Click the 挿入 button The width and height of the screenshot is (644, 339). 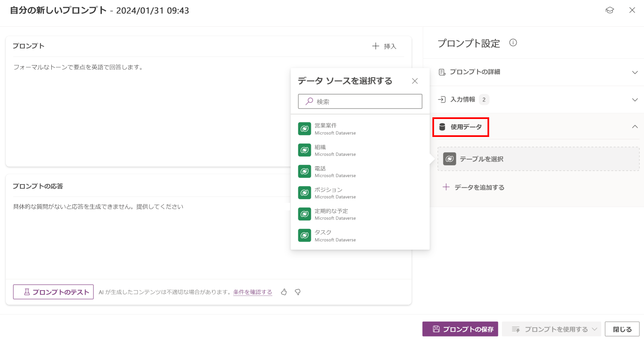[384, 46]
